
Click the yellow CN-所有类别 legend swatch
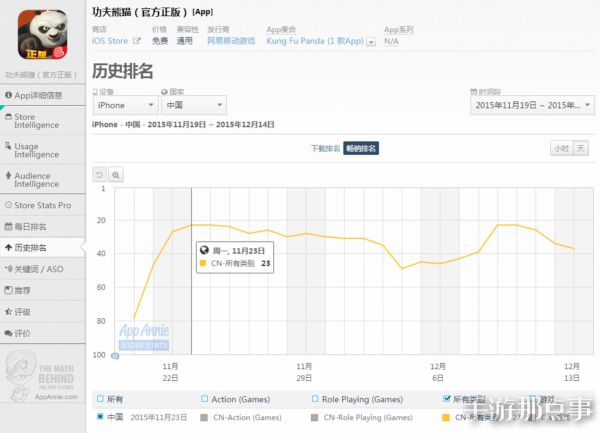pos(446,417)
